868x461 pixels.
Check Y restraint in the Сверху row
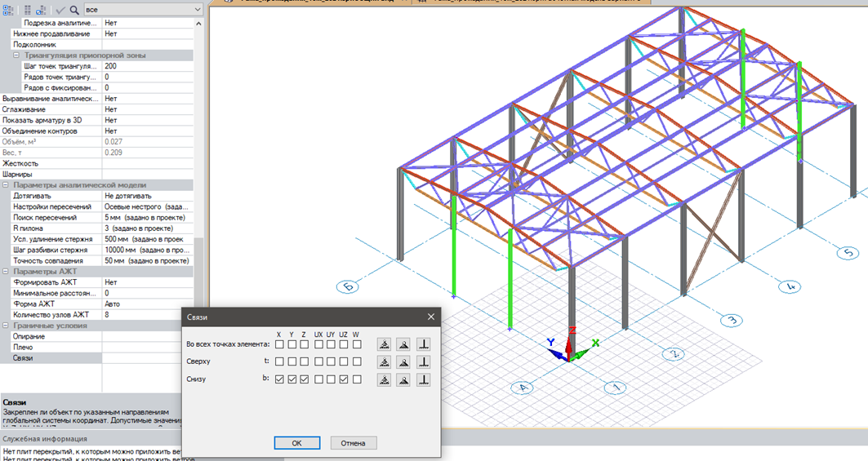click(292, 361)
